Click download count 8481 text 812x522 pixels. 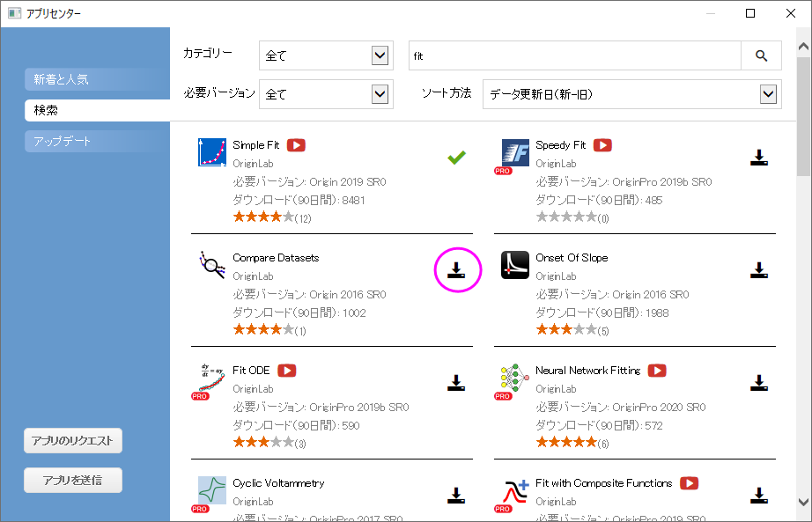tap(354, 201)
